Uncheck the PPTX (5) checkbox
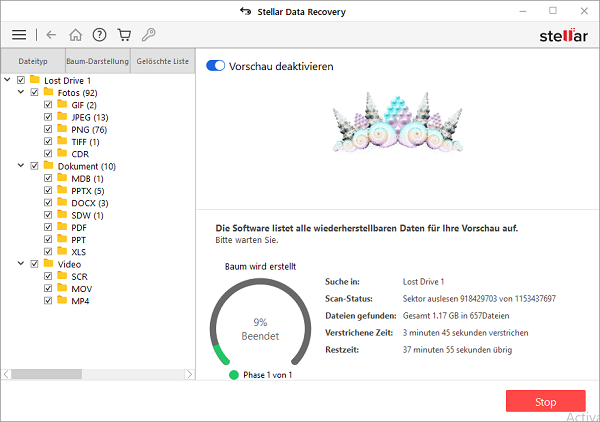 48,190
